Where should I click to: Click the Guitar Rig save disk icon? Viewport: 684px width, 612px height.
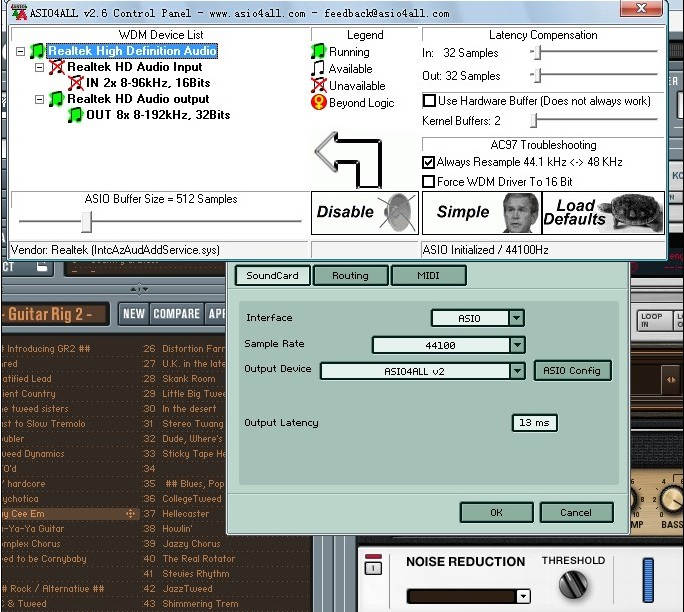[x=42, y=267]
